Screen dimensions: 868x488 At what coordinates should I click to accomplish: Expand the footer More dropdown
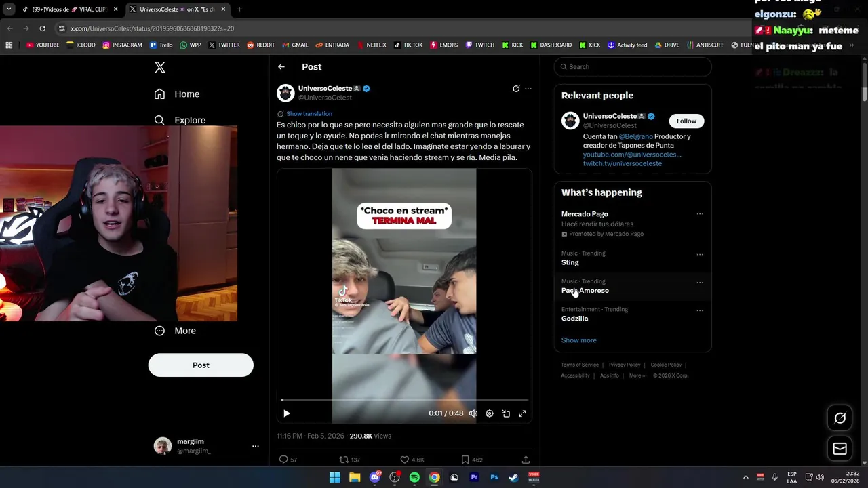coord(637,375)
